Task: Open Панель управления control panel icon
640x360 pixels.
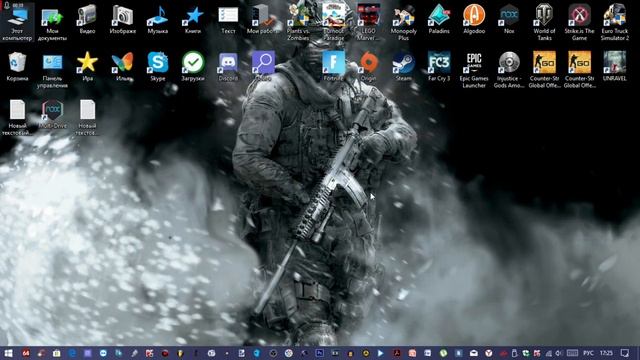Action: pyautogui.click(x=52, y=70)
